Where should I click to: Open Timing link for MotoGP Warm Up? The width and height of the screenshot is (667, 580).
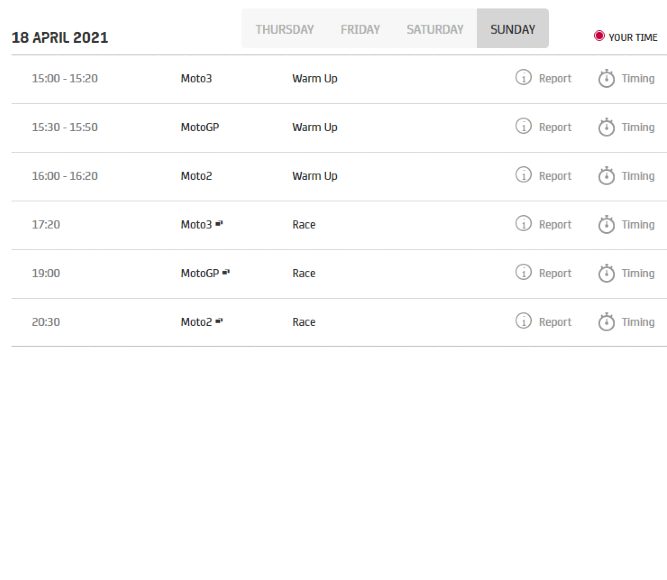(638, 127)
